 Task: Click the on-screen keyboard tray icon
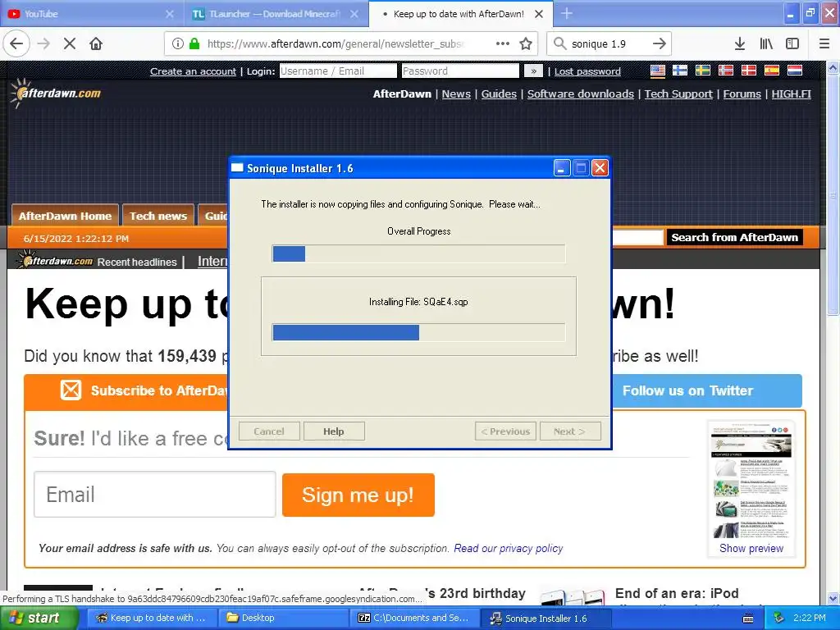[748, 619]
